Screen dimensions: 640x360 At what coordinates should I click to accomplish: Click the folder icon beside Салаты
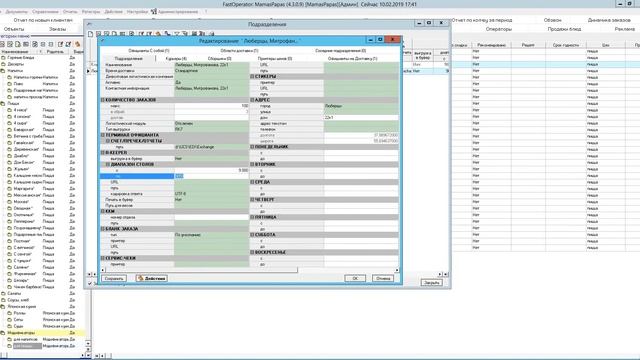3,293
